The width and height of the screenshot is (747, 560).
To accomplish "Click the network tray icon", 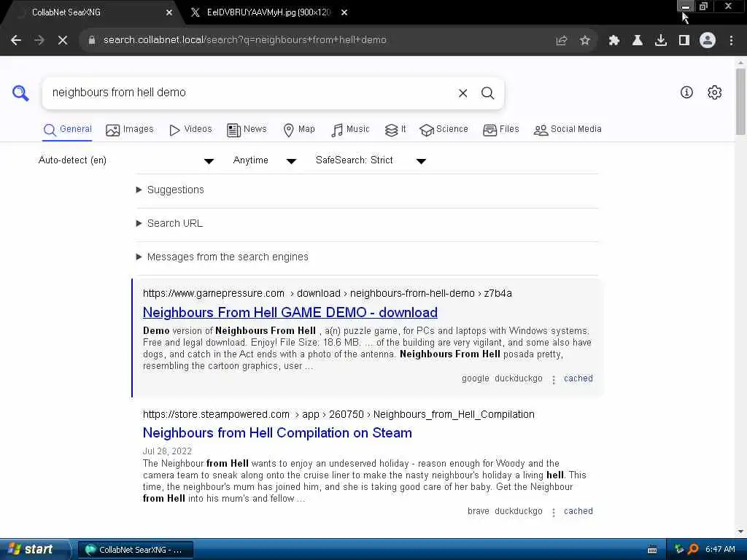I will click(x=679, y=549).
